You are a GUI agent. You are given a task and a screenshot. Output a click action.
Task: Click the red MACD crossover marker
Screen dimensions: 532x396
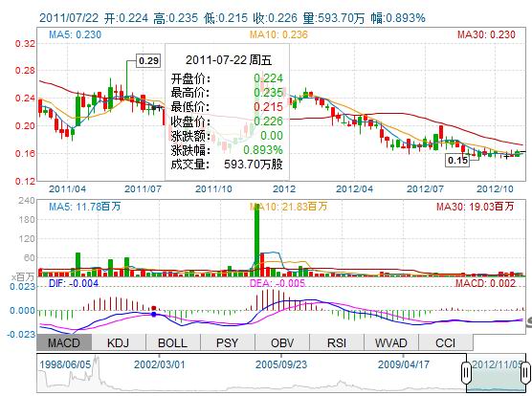[154, 308]
